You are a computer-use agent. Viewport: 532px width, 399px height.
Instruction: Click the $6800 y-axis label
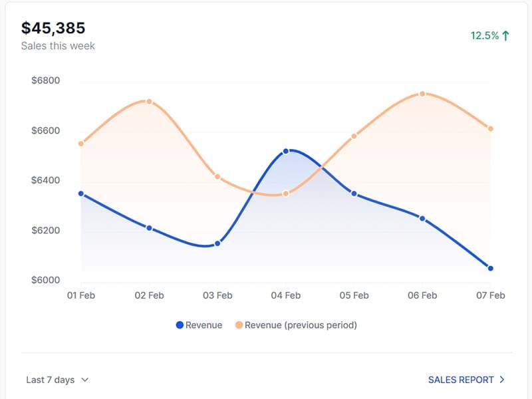click(x=46, y=80)
